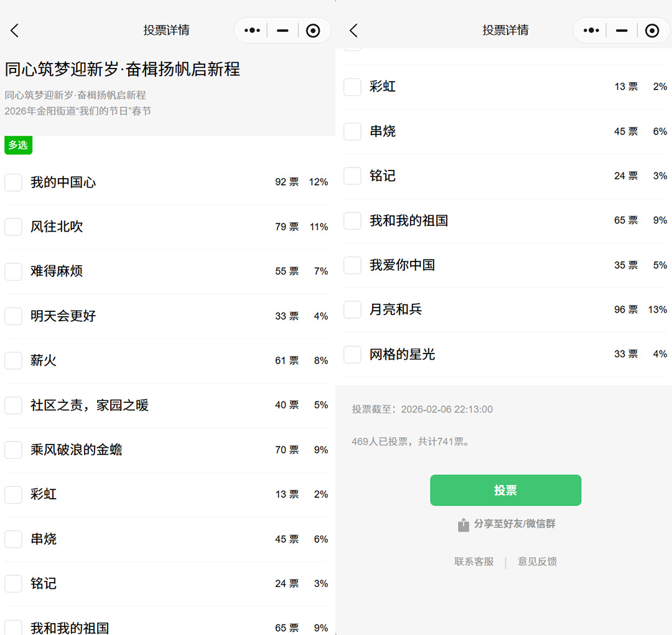672x635 pixels.
Task: Tap the minimize dash in the capsule
Action: pyautogui.click(x=282, y=30)
